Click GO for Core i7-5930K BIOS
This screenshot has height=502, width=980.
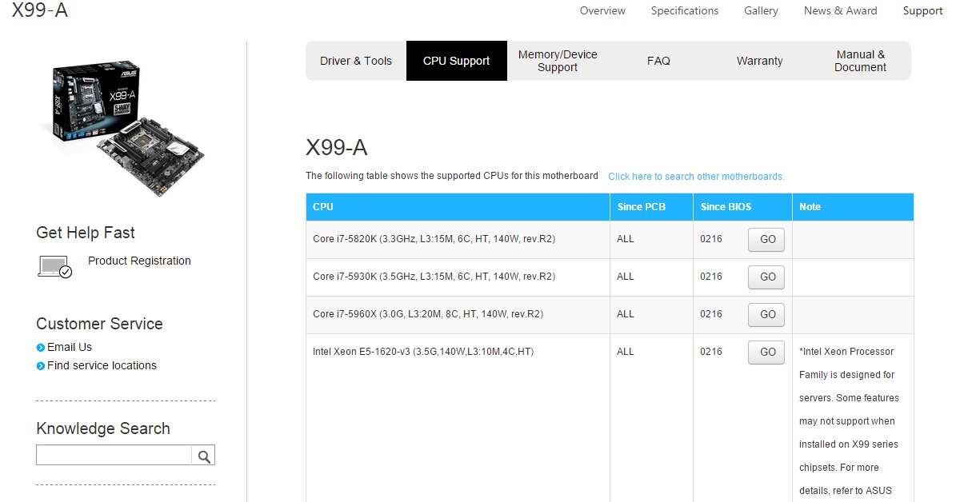tap(766, 277)
